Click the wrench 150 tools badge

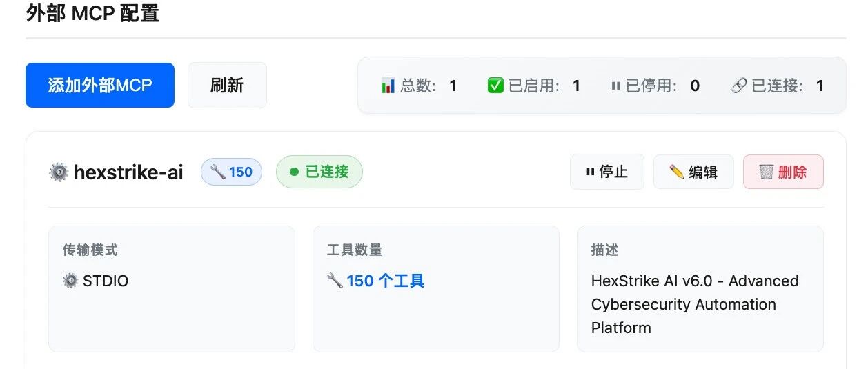[231, 172]
